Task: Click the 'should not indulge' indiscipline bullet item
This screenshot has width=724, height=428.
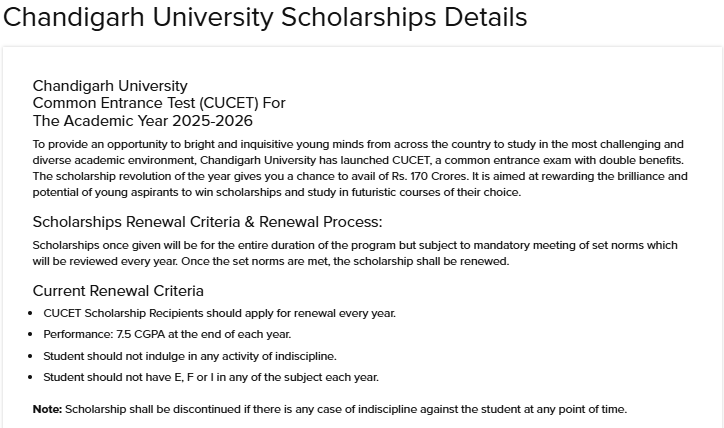Action: click(190, 356)
